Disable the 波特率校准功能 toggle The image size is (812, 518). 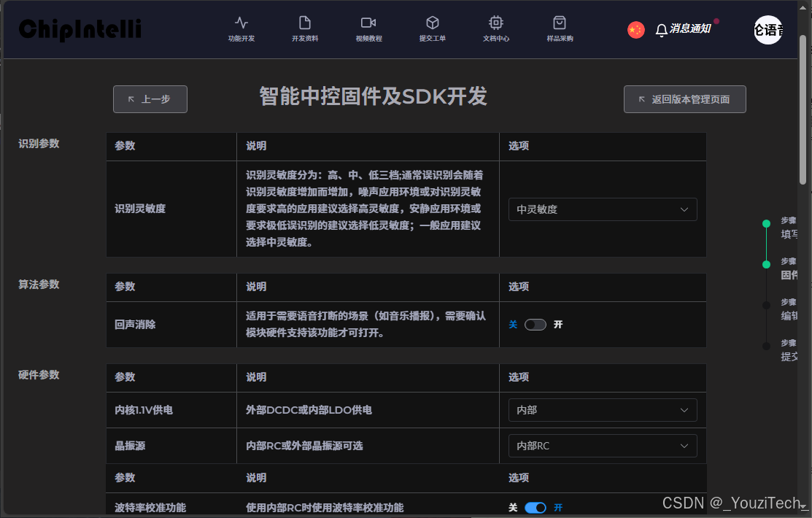(535, 507)
